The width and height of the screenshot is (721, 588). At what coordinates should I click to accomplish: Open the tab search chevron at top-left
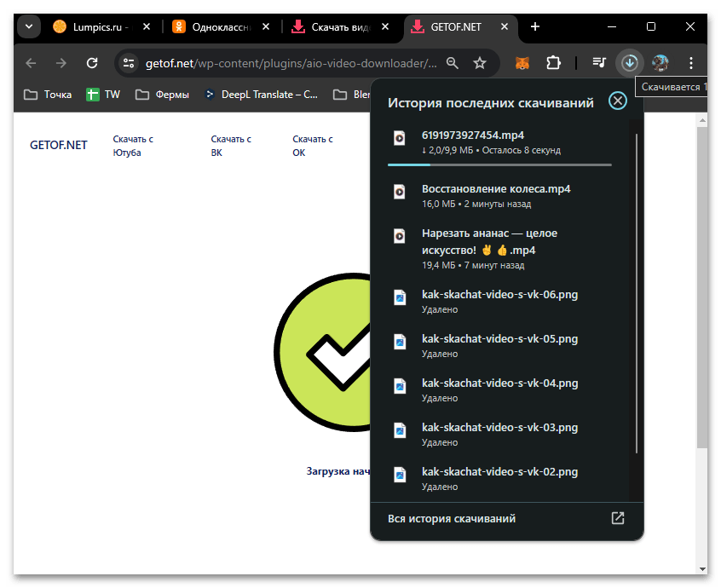(28, 26)
